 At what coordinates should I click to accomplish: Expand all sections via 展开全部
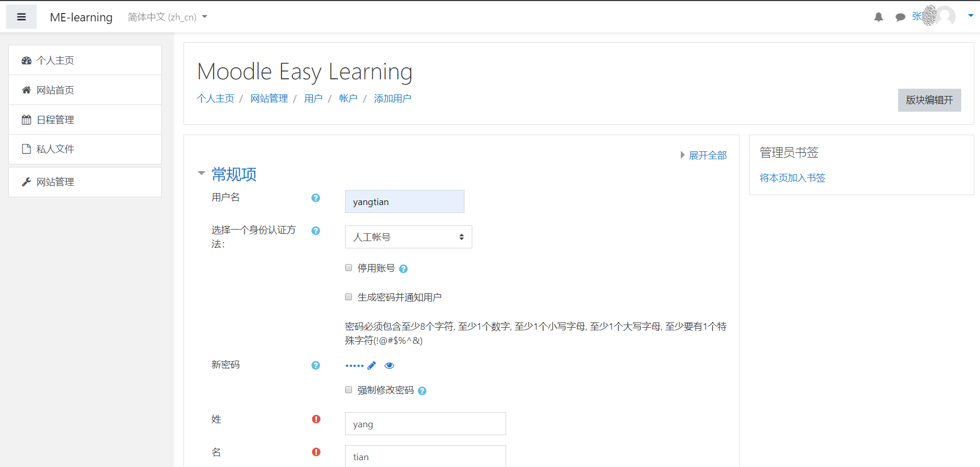708,155
